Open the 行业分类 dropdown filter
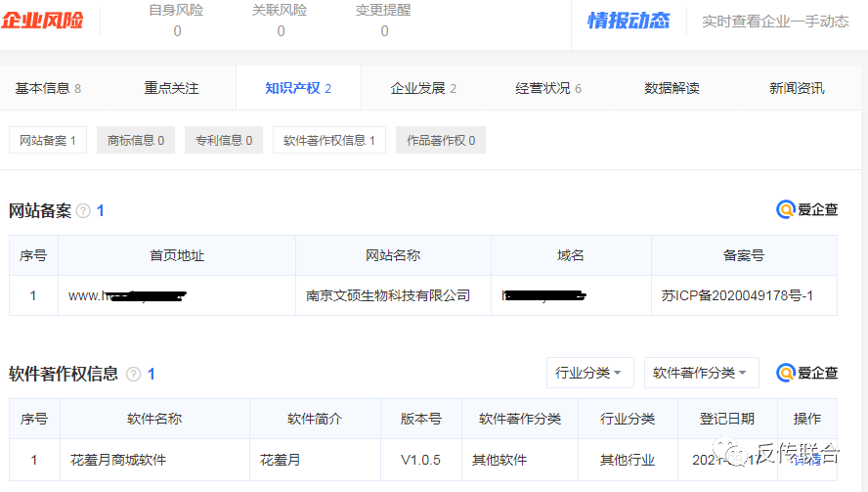 point(590,373)
